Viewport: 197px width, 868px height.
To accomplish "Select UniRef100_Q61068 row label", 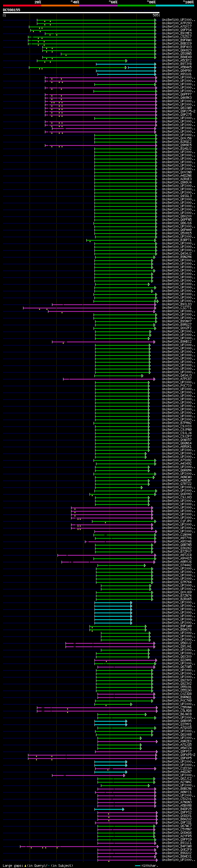I will click(x=177, y=735).
